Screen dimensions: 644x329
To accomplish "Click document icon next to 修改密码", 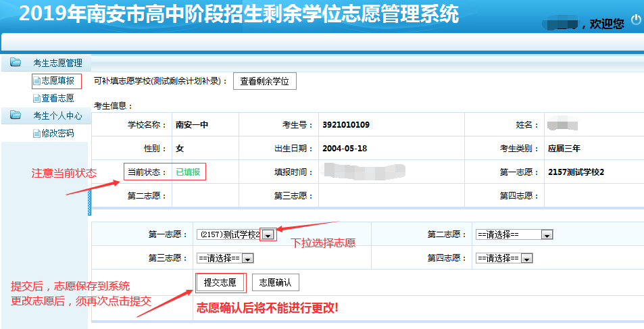I will click(x=37, y=134).
